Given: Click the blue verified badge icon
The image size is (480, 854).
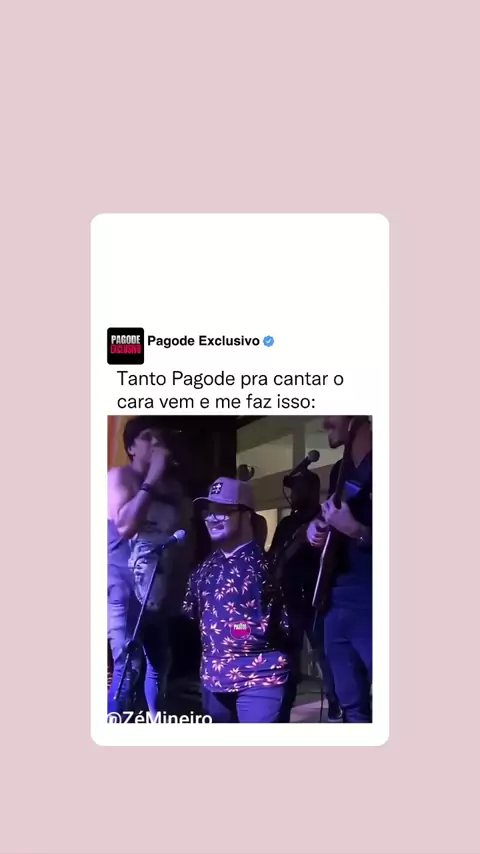Looking at the screenshot, I should tap(269, 341).
